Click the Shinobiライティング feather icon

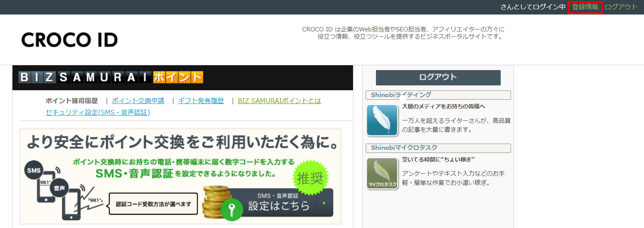pyautogui.click(x=382, y=120)
